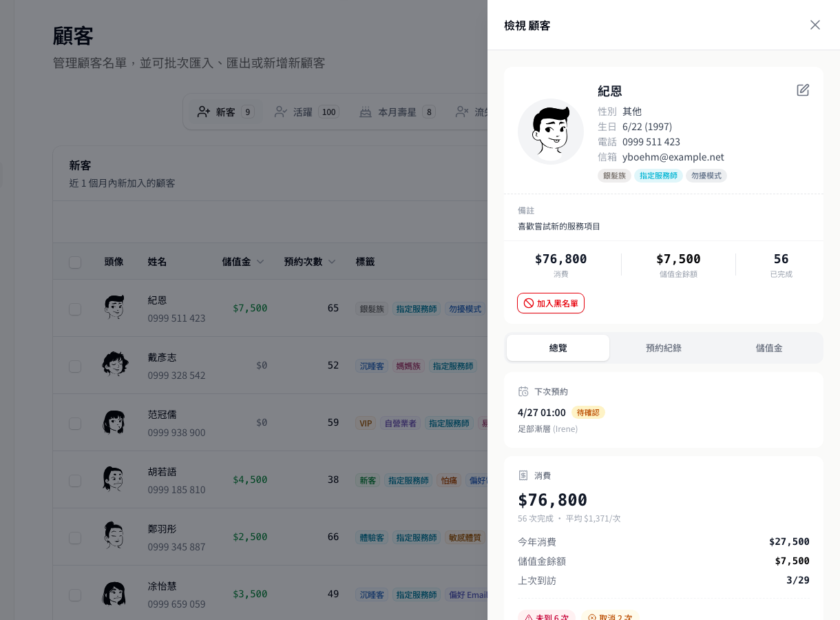Sort the table by 預約次數 column arrow
This screenshot has height=620, width=840.
pos(331,261)
